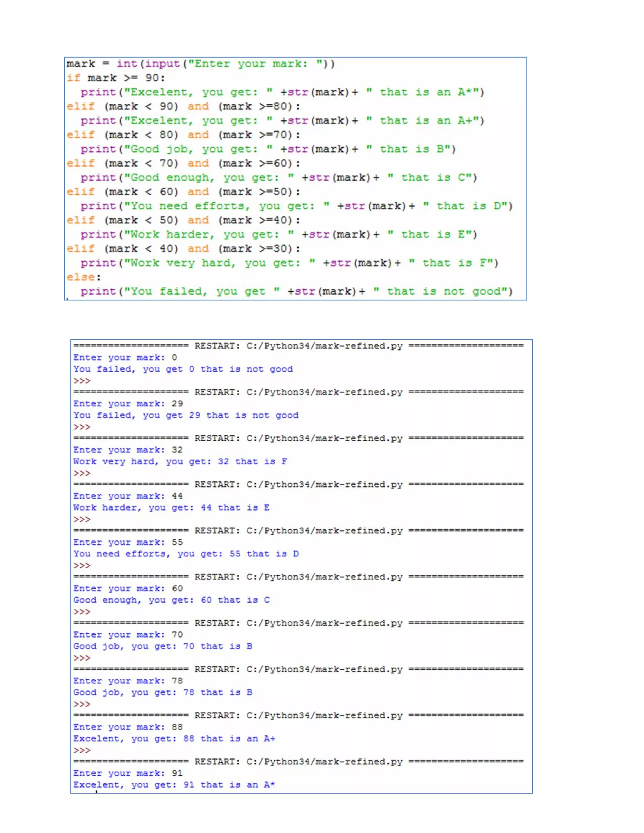Click the code line 'if mark >= 90:'

point(116,78)
